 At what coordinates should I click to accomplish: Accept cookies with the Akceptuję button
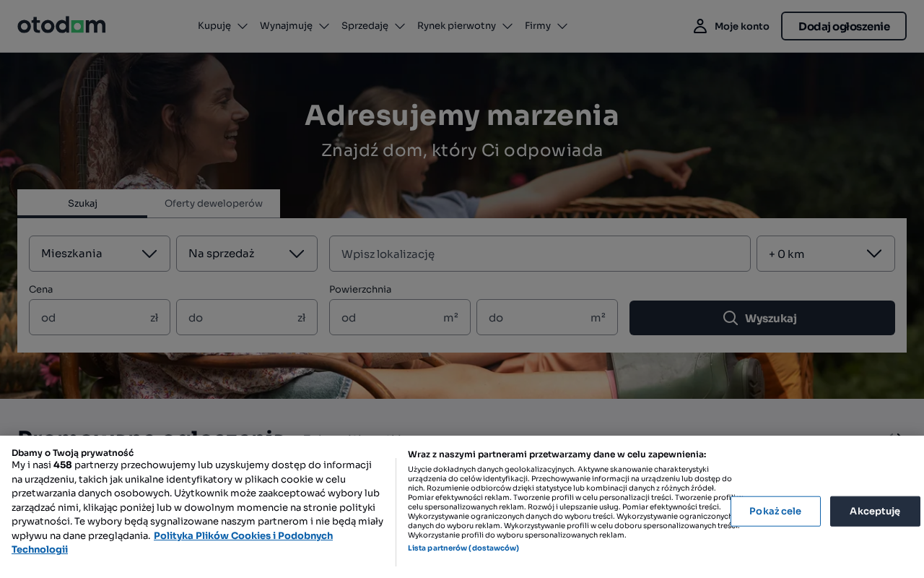875,511
